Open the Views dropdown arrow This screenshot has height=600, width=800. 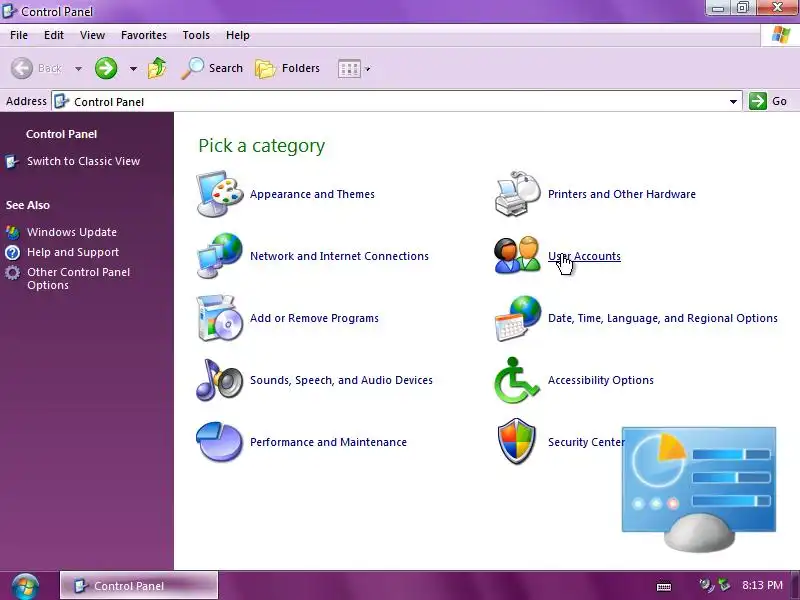click(367, 69)
